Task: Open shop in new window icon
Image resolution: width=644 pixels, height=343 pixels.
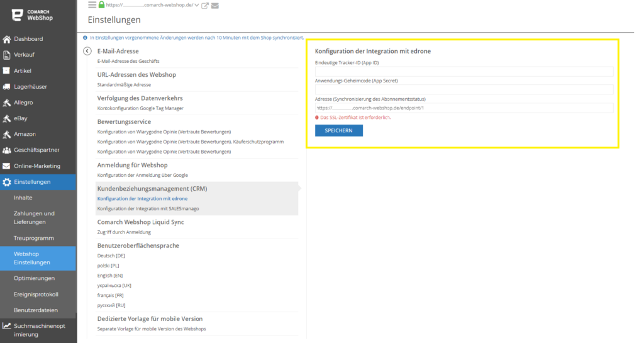Action: (x=205, y=5)
